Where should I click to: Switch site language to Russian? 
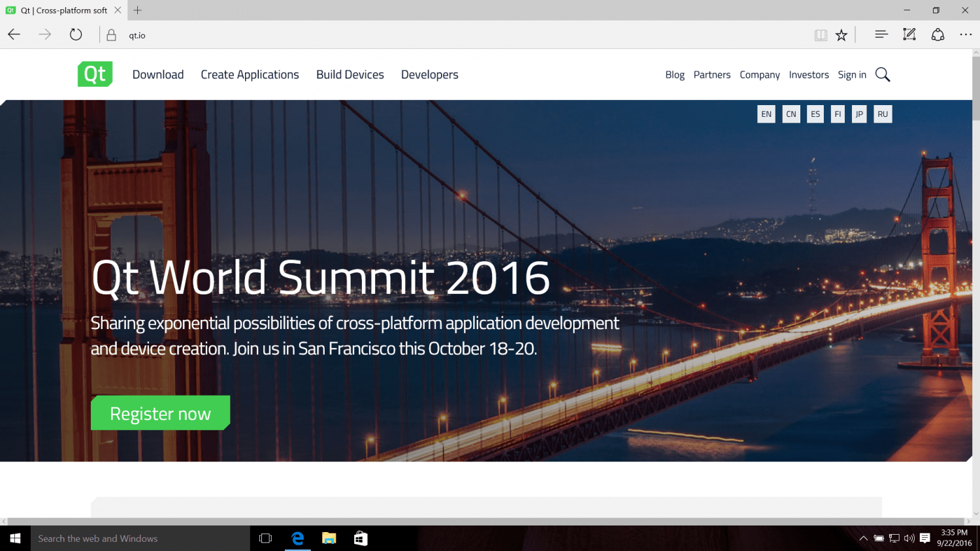[x=883, y=114]
